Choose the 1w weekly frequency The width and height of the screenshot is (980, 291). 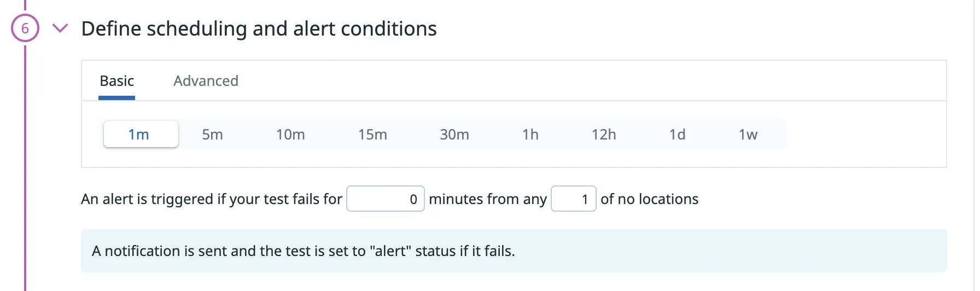point(748,135)
